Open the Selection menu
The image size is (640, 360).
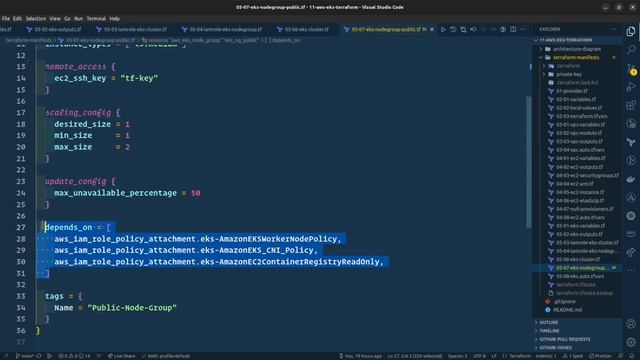(x=36, y=18)
